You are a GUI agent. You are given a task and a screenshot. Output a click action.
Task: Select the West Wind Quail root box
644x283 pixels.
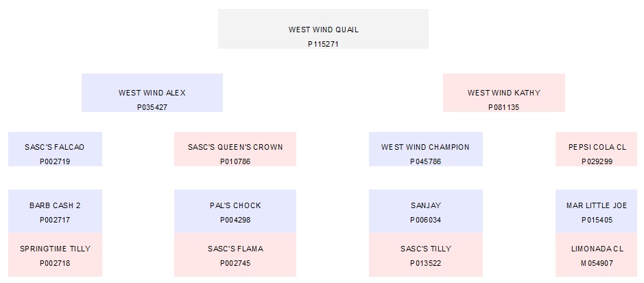(323, 29)
